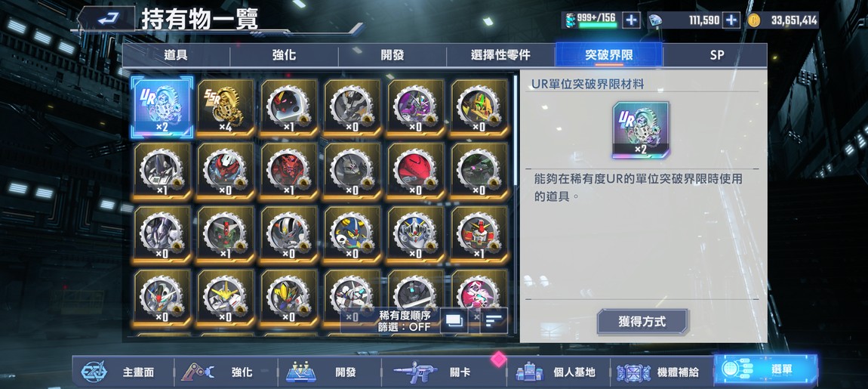The height and width of the screenshot is (389, 868).
Task: Toggle the grid view display icon
Action: point(454,321)
